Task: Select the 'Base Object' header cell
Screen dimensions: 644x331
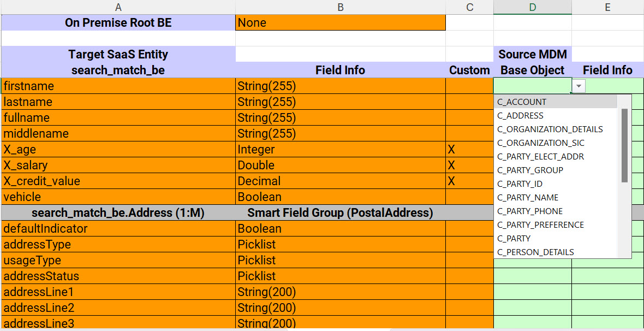Action: coord(533,70)
